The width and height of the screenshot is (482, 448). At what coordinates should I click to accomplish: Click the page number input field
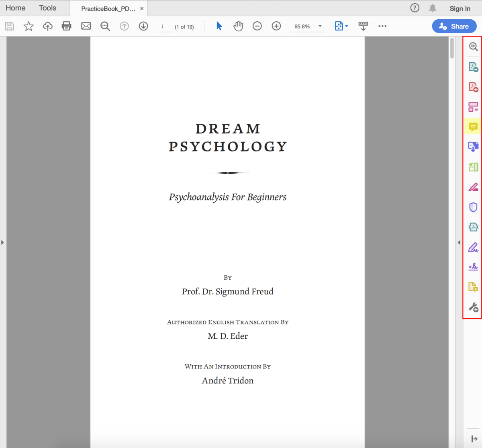tap(164, 27)
